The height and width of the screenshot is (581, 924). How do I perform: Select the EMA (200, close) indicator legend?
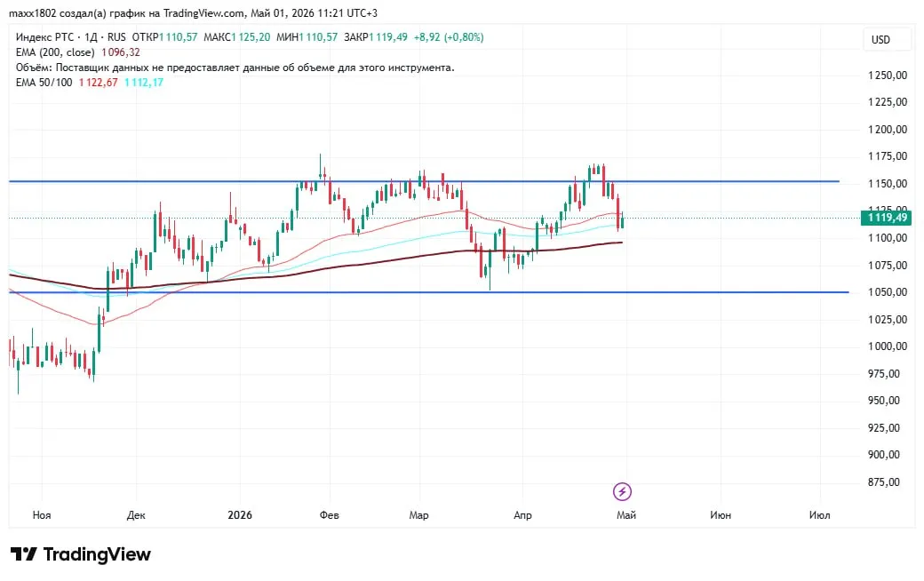55,52
